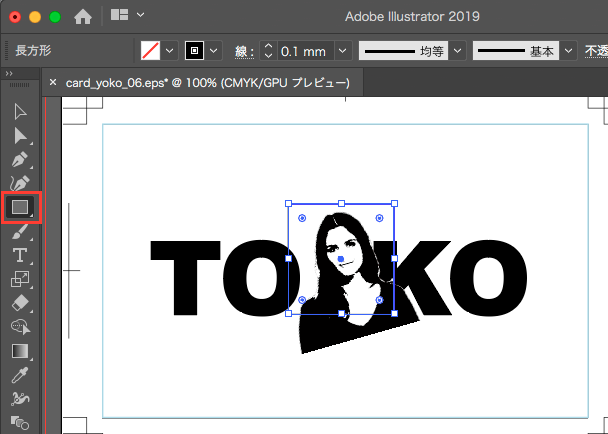Switch to the Eraser tool
The height and width of the screenshot is (434, 608).
[x=20, y=303]
